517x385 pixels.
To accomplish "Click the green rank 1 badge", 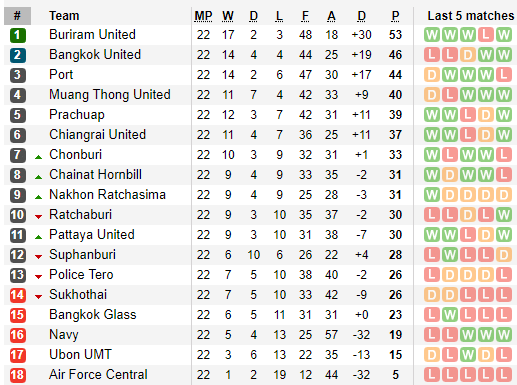I will pos(18,35).
